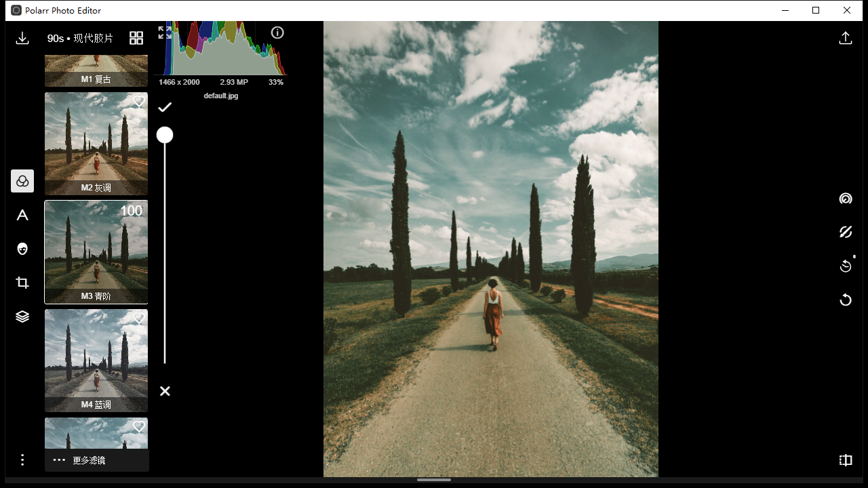Cancel the filter with the X icon

165,391
